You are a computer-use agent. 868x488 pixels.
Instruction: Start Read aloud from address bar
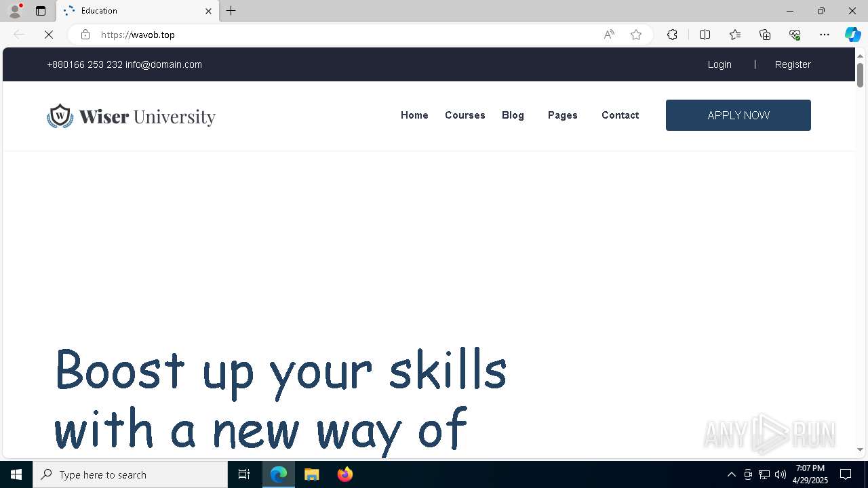tap(609, 35)
